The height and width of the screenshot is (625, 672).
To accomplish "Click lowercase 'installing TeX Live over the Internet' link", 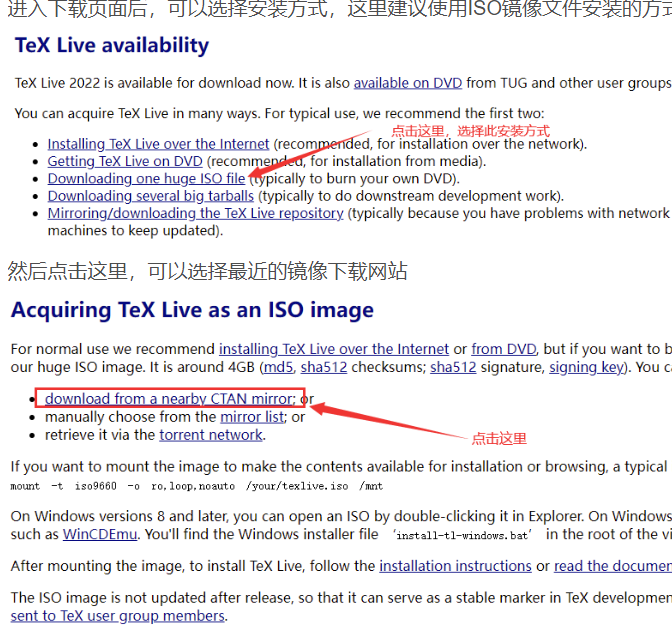I will tap(334, 349).
